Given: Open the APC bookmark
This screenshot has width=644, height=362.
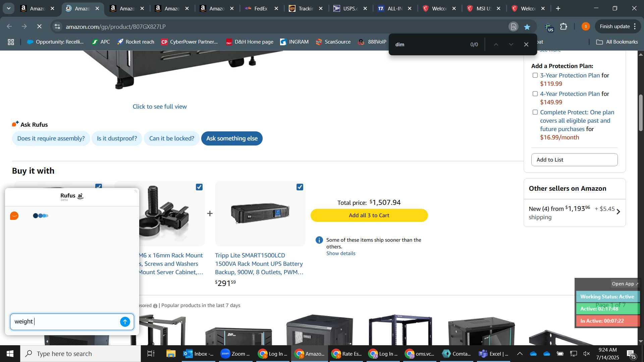Looking at the screenshot, I should (x=101, y=42).
